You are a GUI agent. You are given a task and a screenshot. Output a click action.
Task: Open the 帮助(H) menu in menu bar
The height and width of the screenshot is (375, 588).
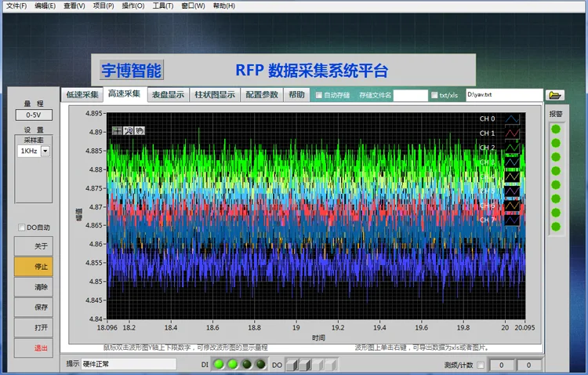point(224,6)
